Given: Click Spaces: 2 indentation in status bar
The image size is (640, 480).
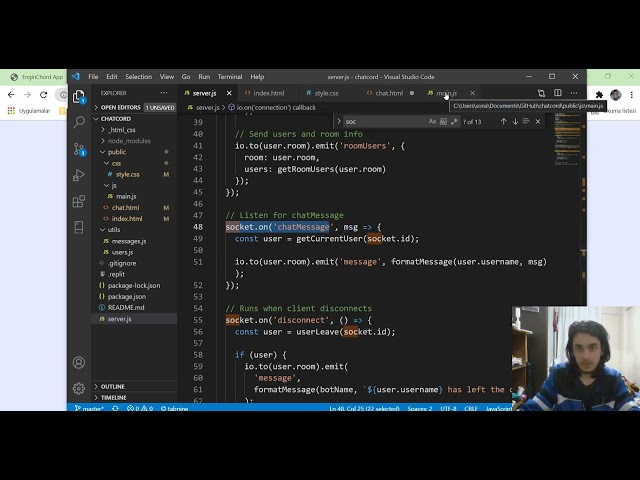Looking at the screenshot, I should click(420, 408).
